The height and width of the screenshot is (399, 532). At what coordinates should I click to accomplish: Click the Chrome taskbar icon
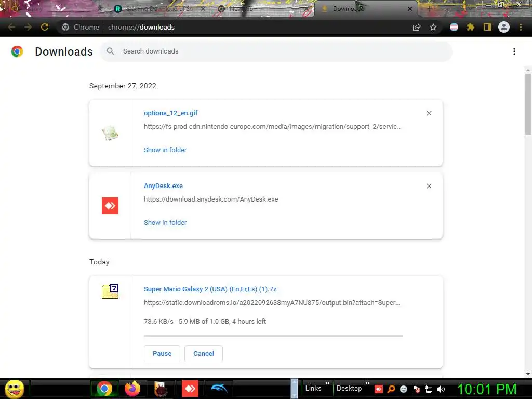104,389
